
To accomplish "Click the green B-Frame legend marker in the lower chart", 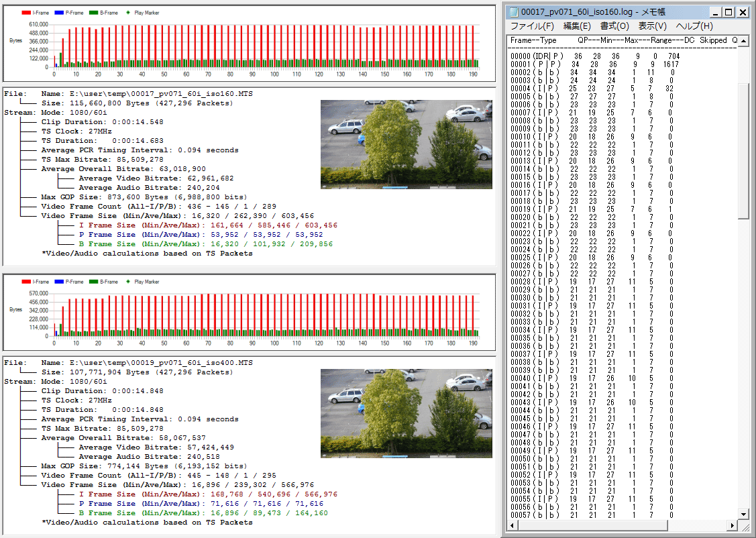I will point(94,282).
